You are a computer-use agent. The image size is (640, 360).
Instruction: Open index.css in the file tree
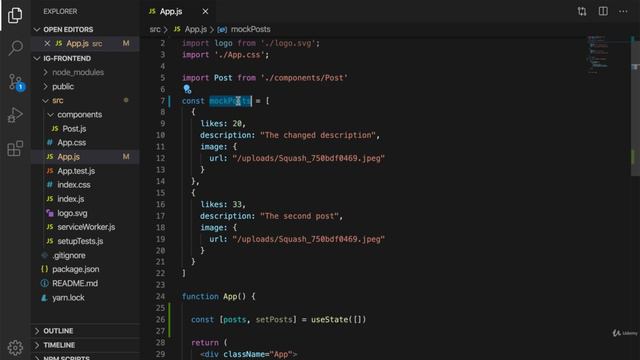tap(85, 185)
